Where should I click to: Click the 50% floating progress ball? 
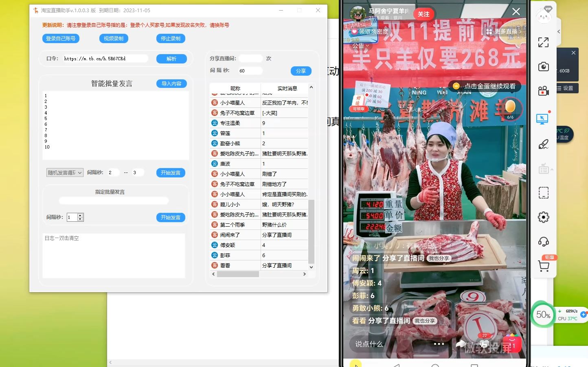(543, 314)
